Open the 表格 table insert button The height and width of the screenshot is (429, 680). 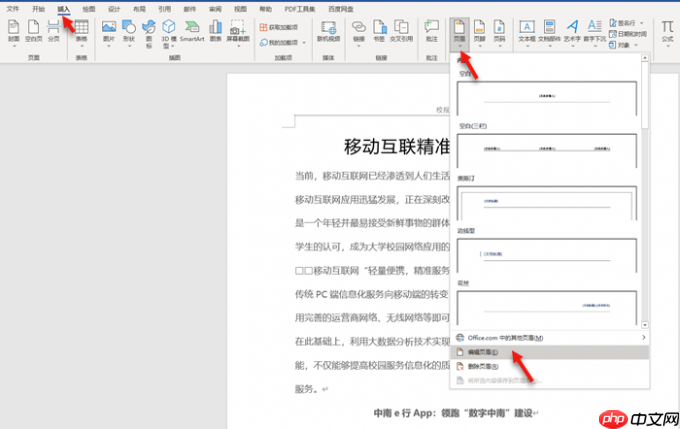pyautogui.click(x=82, y=32)
